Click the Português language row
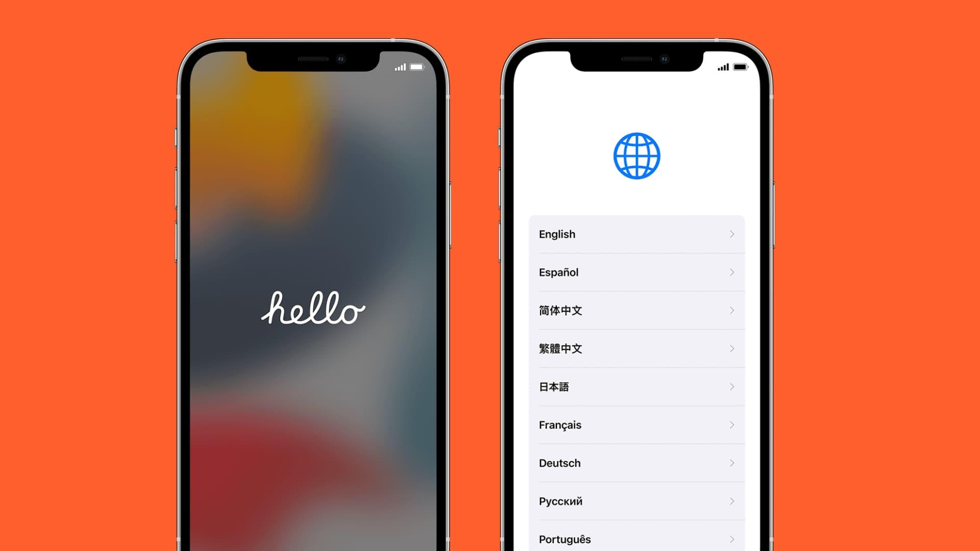Image resolution: width=980 pixels, height=551 pixels. [x=636, y=538]
